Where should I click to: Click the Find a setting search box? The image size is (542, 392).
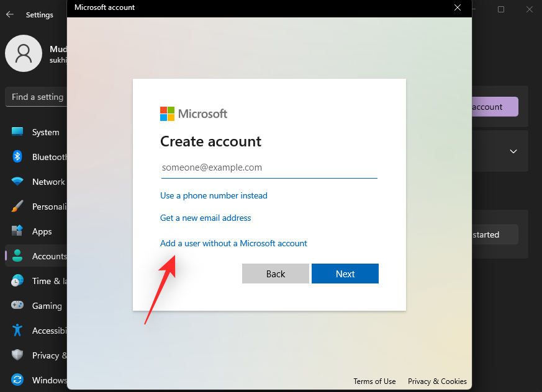(x=36, y=97)
